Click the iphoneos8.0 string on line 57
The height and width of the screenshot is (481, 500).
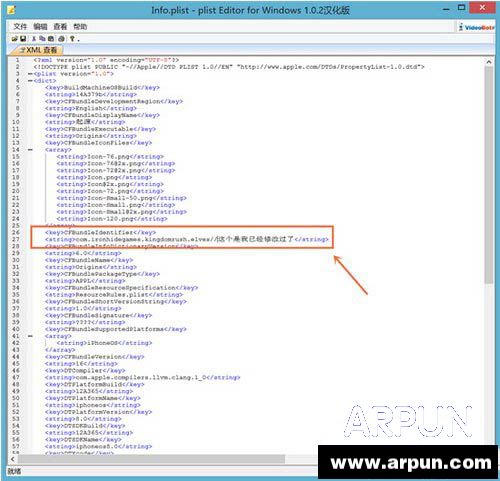pyautogui.click(x=98, y=447)
